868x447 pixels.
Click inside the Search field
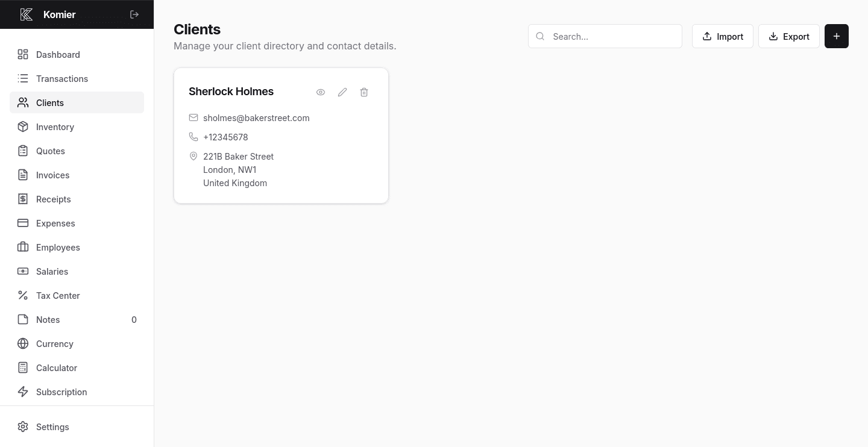[605, 36]
